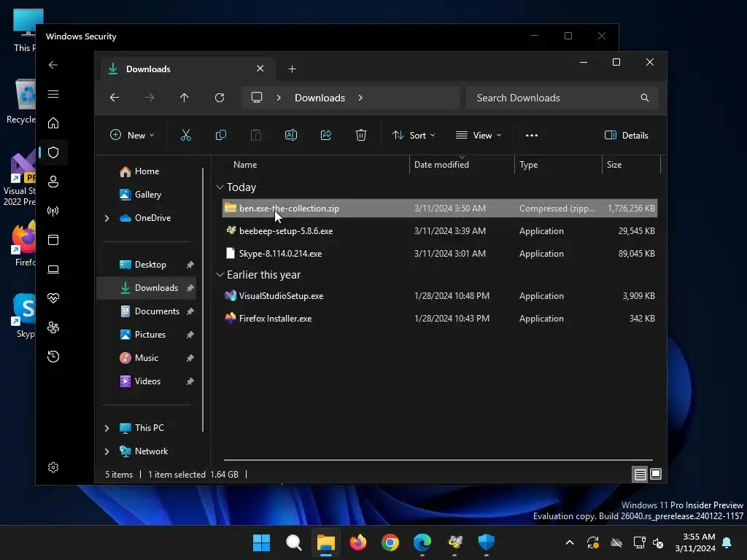Select Skype-8.114.0.214.exe file
The image size is (747, 560).
click(439, 254)
